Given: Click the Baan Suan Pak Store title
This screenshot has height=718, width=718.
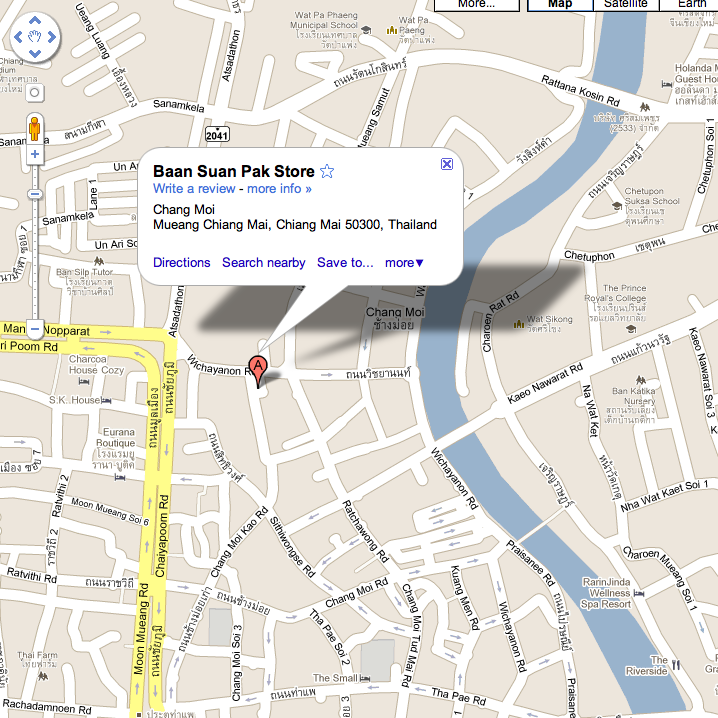Looking at the screenshot, I should [x=234, y=171].
